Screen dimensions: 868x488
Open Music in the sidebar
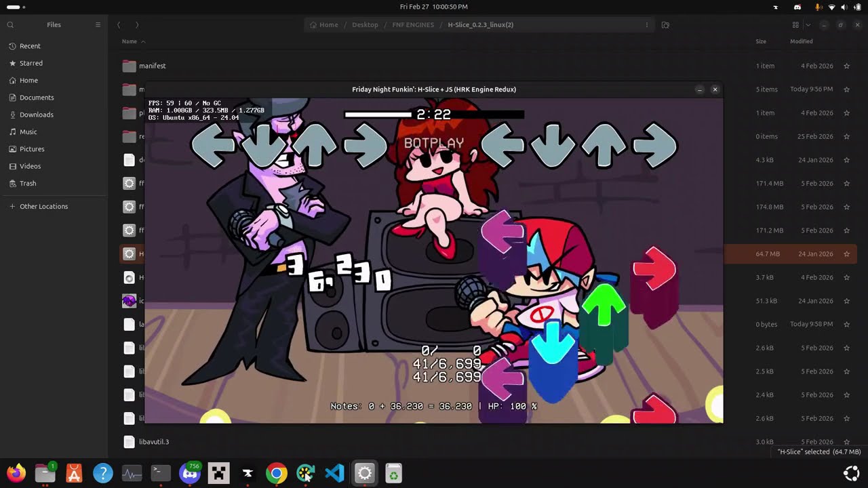pyautogui.click(x=54, y=131)
